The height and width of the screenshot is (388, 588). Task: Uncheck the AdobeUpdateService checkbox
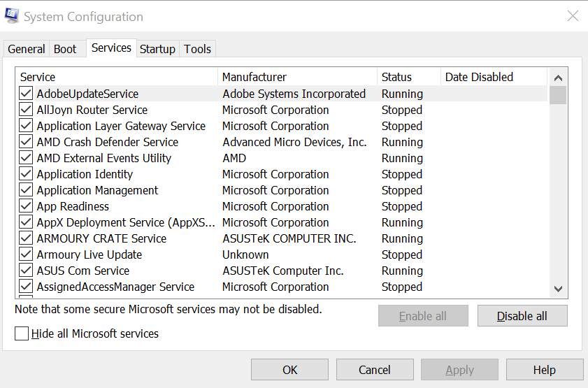(x=26, y=94)
